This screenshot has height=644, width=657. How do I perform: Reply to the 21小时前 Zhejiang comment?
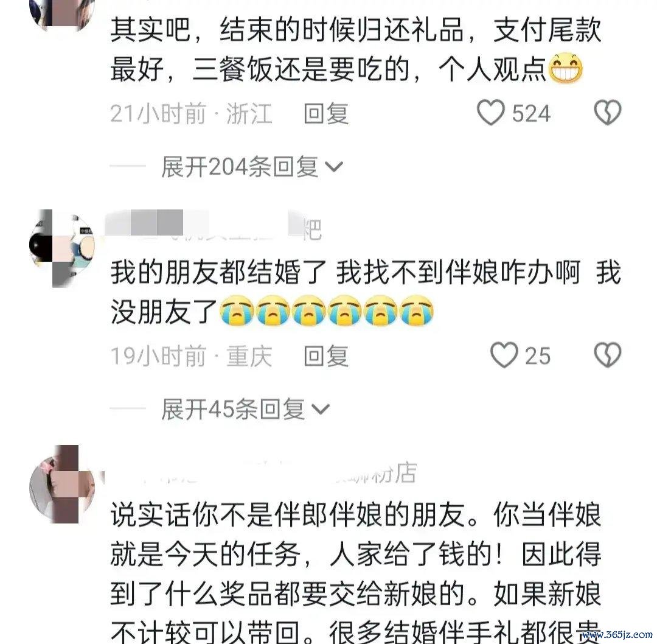[326, 113]
